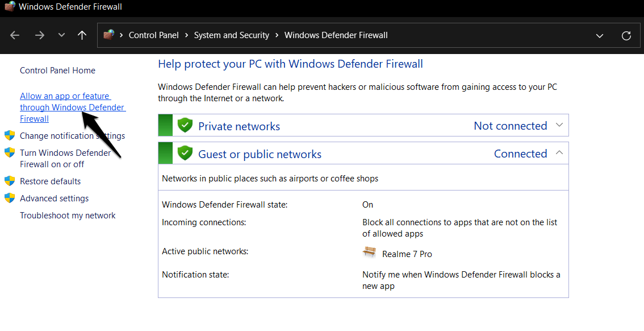644x331 pixels.
Task: Click the green shield on Private networks
Action: [x=185, y=125]
